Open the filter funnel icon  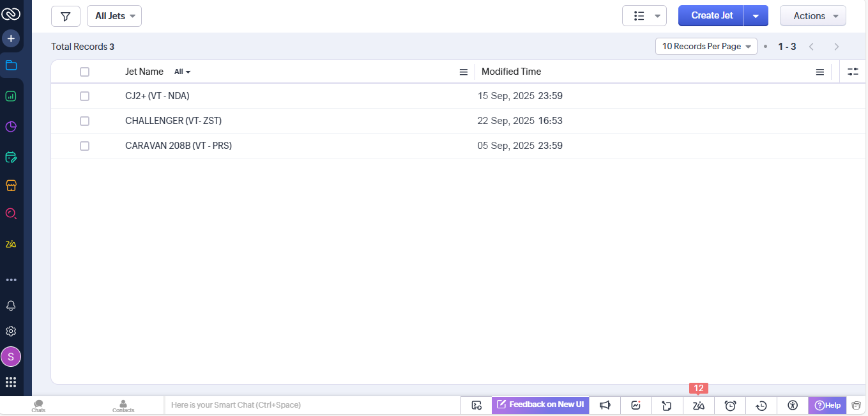tap(65, 16)
